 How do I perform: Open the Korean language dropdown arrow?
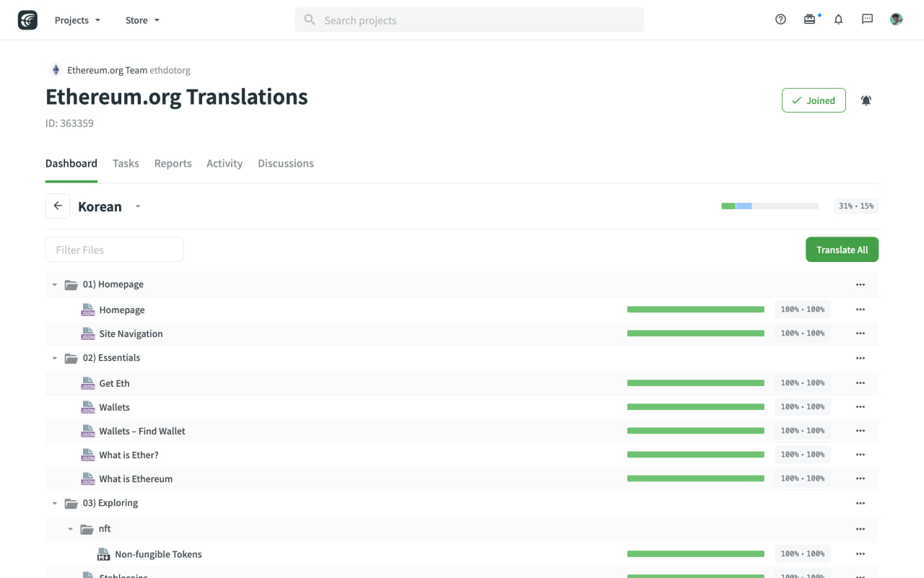138,206
